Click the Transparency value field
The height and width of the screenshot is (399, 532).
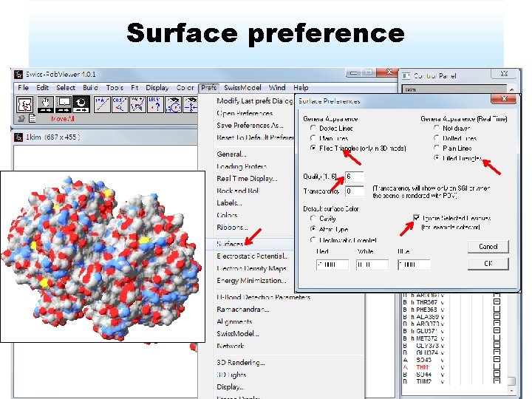[x=355, y=191]
